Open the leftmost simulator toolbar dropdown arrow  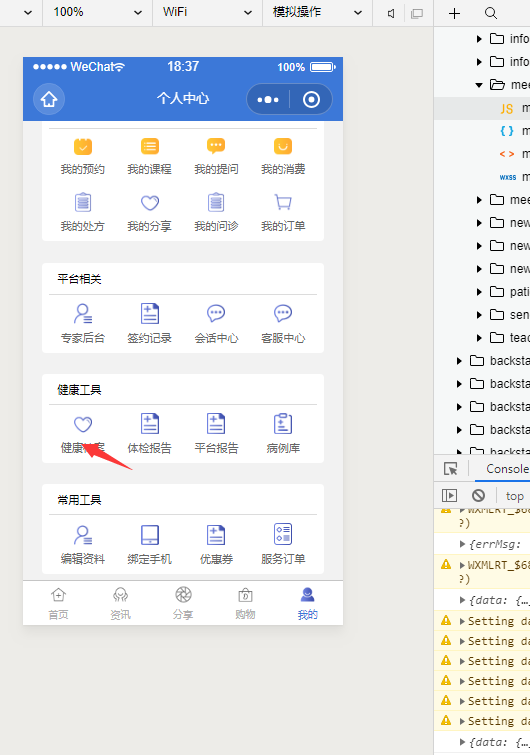tap(28, 13)
